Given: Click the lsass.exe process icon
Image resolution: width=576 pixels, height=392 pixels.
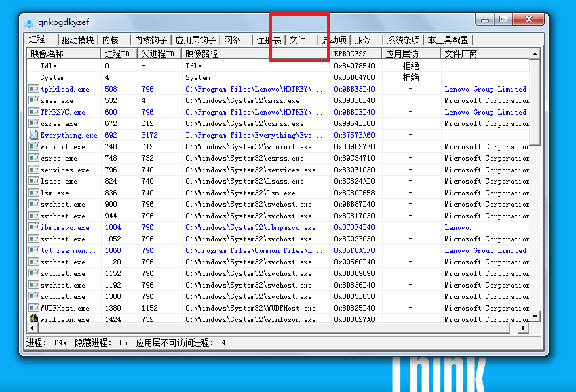Looking at the screenshot, I should pyautogui.click(x=34, y=181).
